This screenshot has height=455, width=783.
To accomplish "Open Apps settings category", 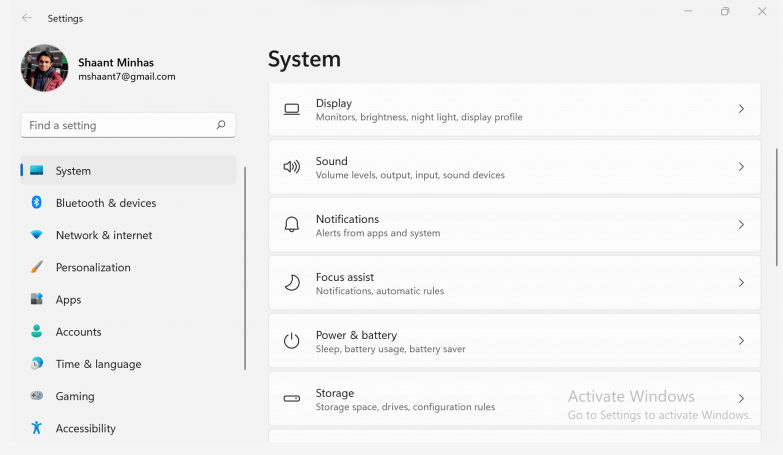I will [x=128, y=299].
